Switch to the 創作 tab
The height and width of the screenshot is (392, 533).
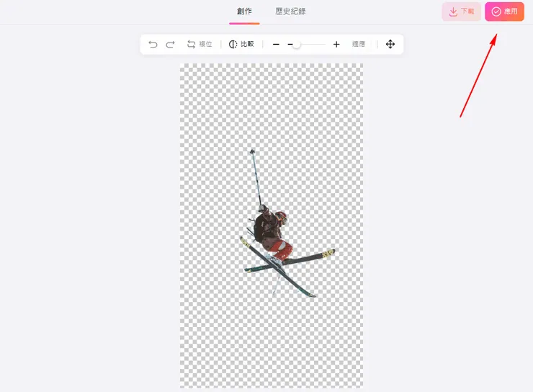[244, 12]
